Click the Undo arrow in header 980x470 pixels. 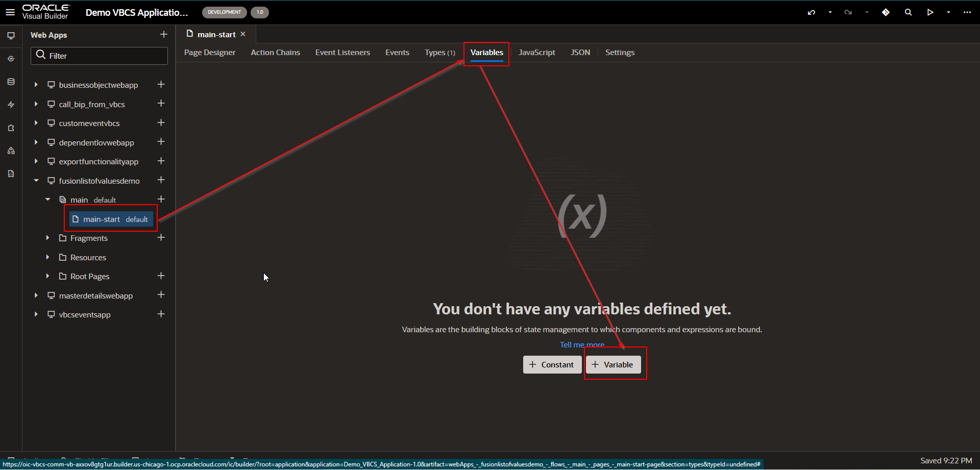[x=811, y=12]
